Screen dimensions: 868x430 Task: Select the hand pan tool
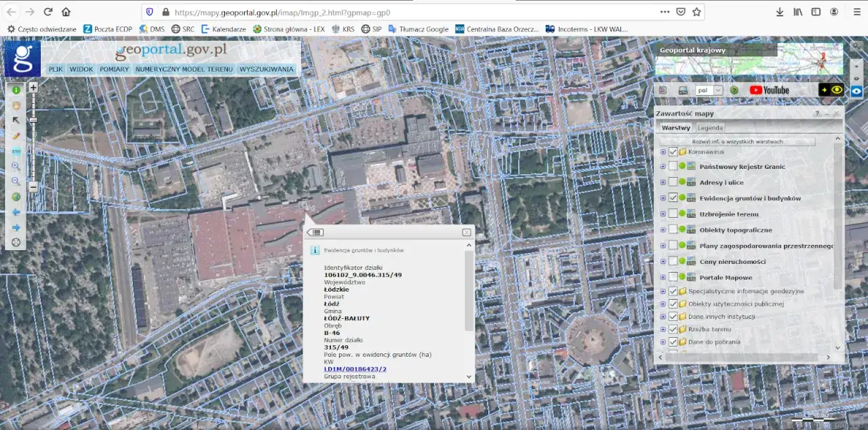click(16, 105)
